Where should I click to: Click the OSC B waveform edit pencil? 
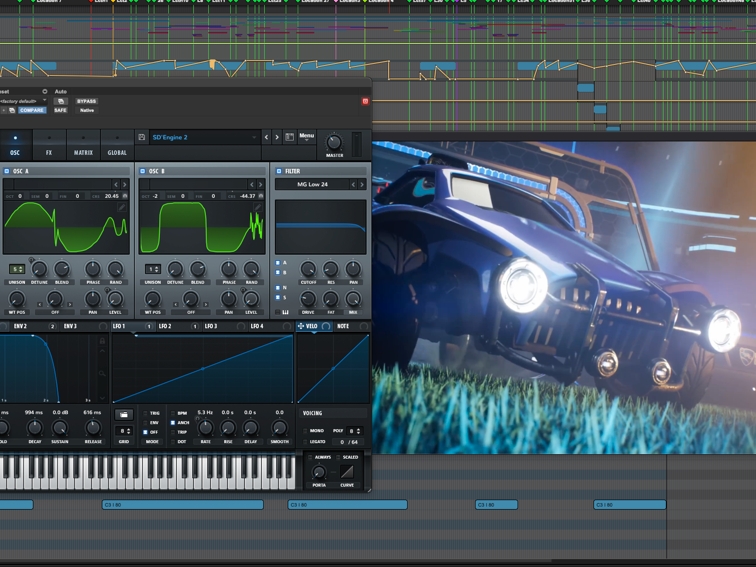tap(258, 207)
